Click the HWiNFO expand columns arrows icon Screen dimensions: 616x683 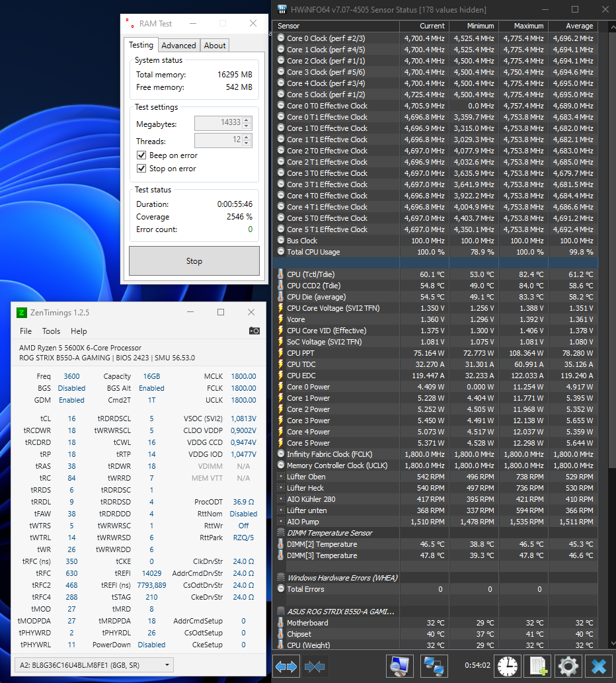(x=286, y=666)
